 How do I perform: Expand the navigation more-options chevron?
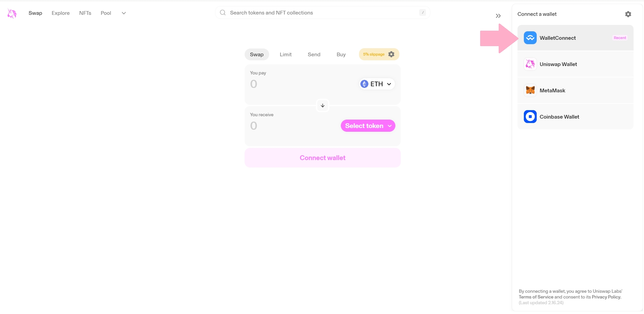124,13
